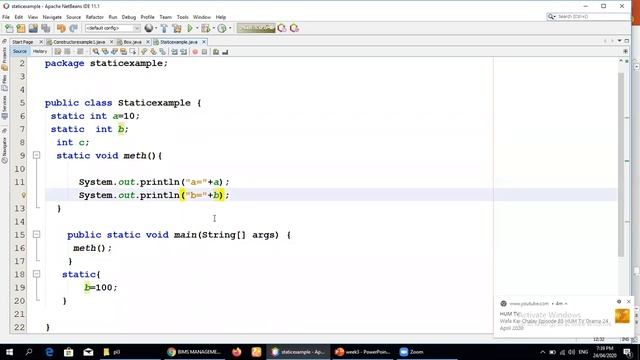This screenshot has width=640, height=360.
Task: Click the line 12 hint lightbulb in gutter
Action: tap(23, 195)
